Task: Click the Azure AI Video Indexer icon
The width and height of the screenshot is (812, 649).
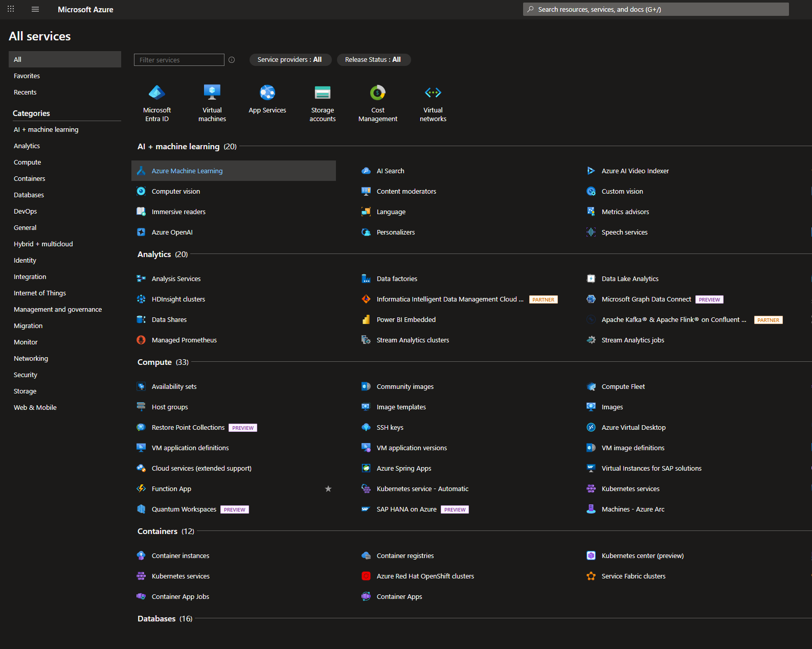Action: pos(591,171)
